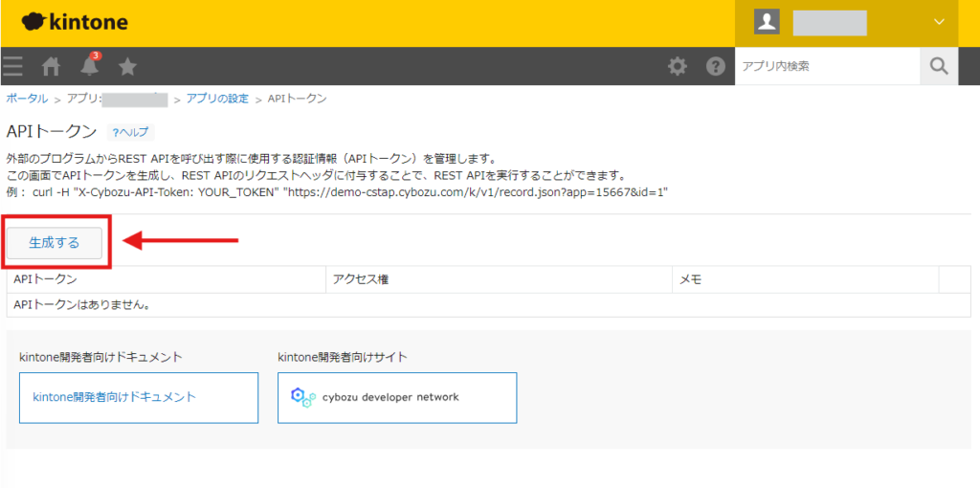The height and width of the screenshot is (488, 980).
Task: Open the favorites star icon
Action: coord(127,66)
